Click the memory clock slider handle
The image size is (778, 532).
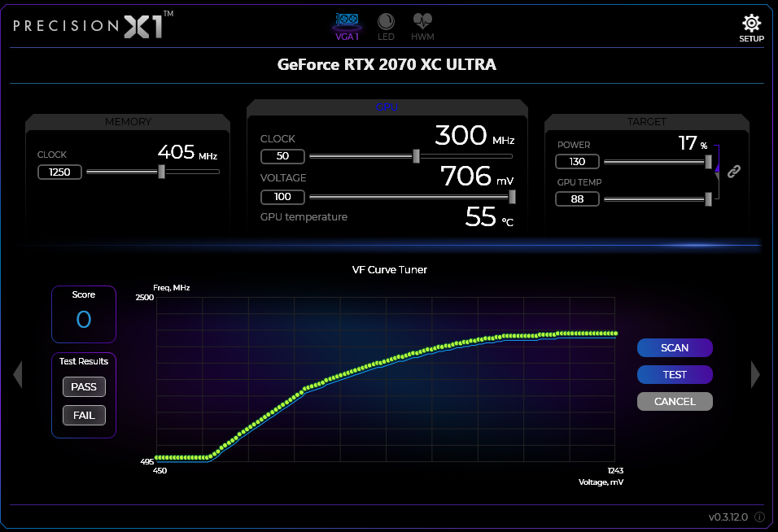pos(161,172)
